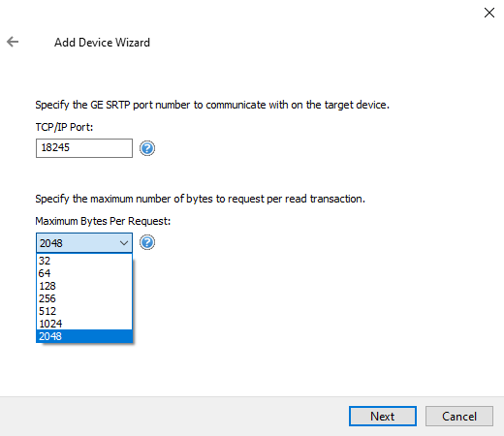Choose 256 in the dropdown list
This screenshot has width=504, height=436.
point(84,298)
